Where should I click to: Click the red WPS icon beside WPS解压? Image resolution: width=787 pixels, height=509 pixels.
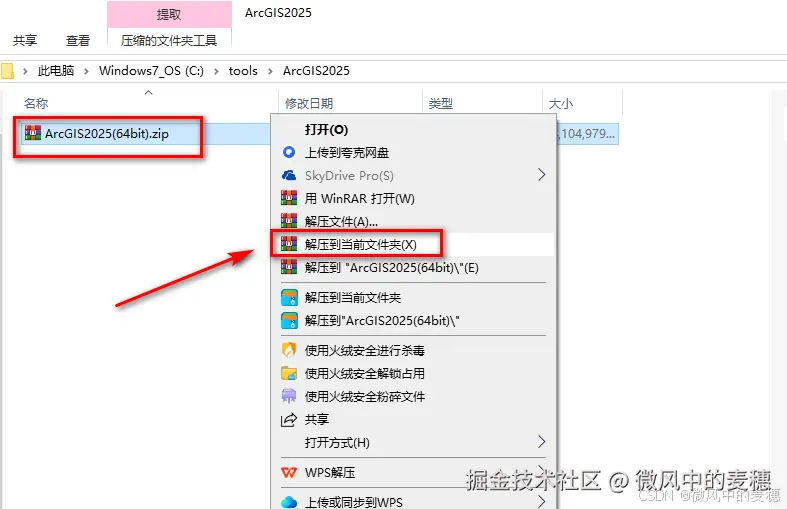(x=289, y=472)
